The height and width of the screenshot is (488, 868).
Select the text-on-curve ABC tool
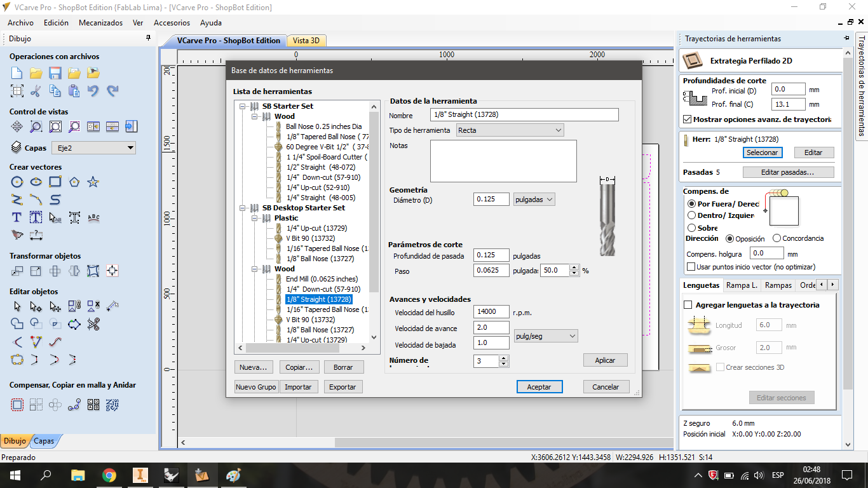point(93,217)
